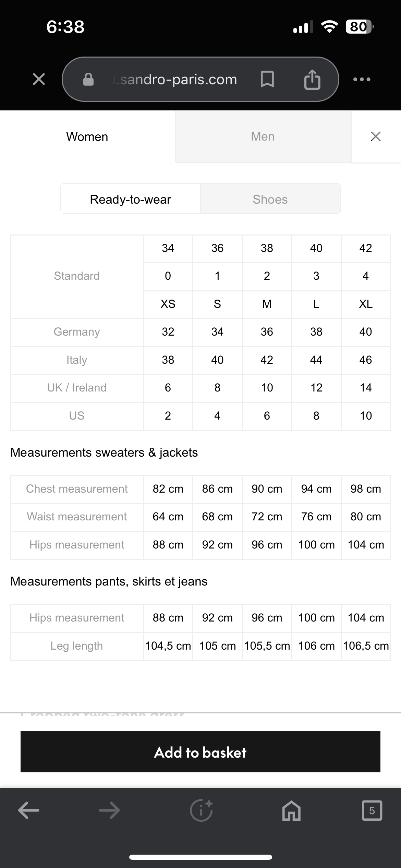401x868 pixels.
Task: Switch to the Shoes size chart
Action: 270,199
